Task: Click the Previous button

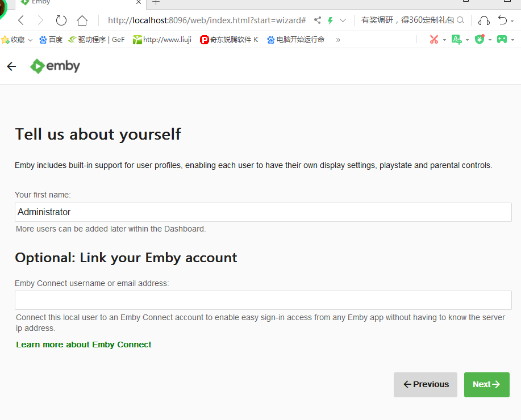Action: [x=426, y=384]
